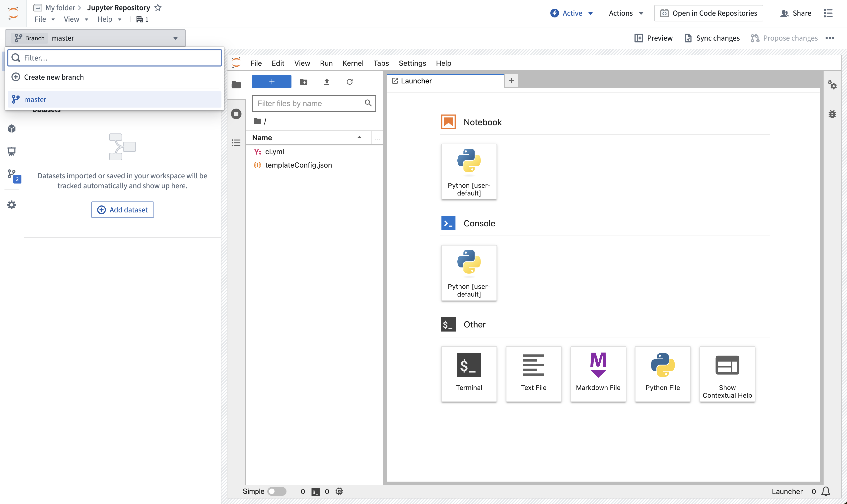Click the Filter files by name field
847x504 pixels.
point(314,103)
